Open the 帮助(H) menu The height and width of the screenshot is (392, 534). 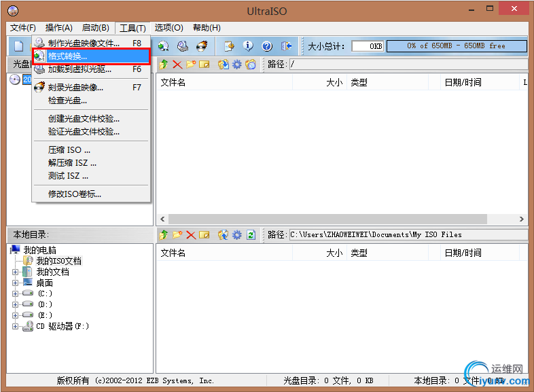207,28
